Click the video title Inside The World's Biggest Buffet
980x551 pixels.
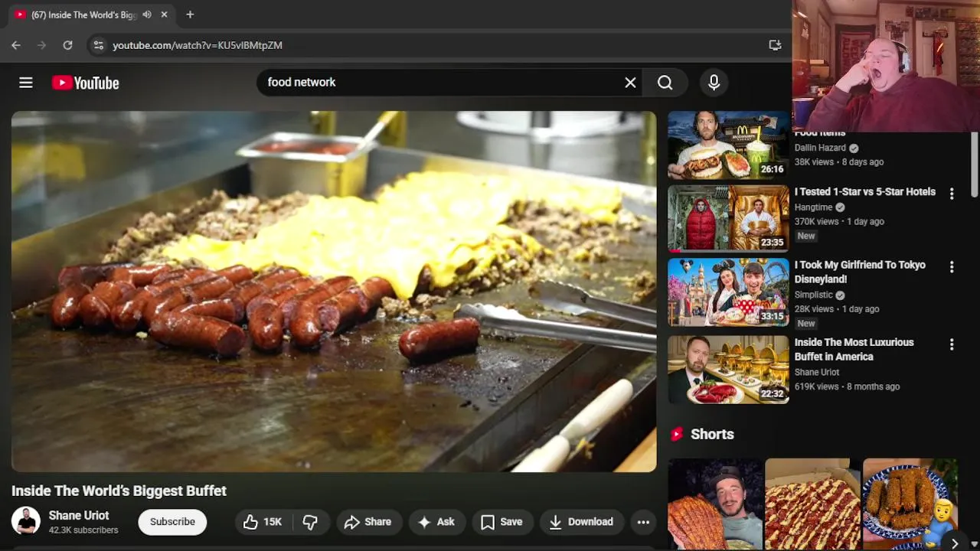tap(119, 491)
